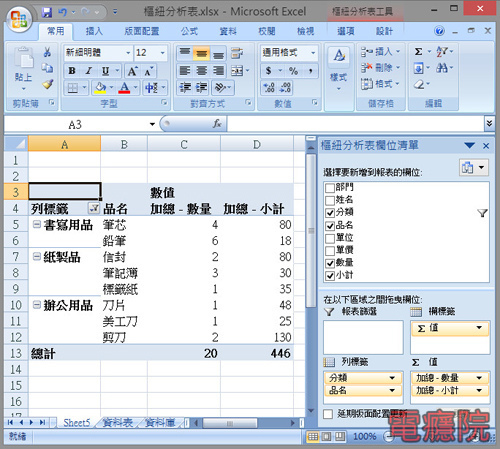Switch to the 插入 ribbon tab

pyautogui.click(x=94, y=31)
